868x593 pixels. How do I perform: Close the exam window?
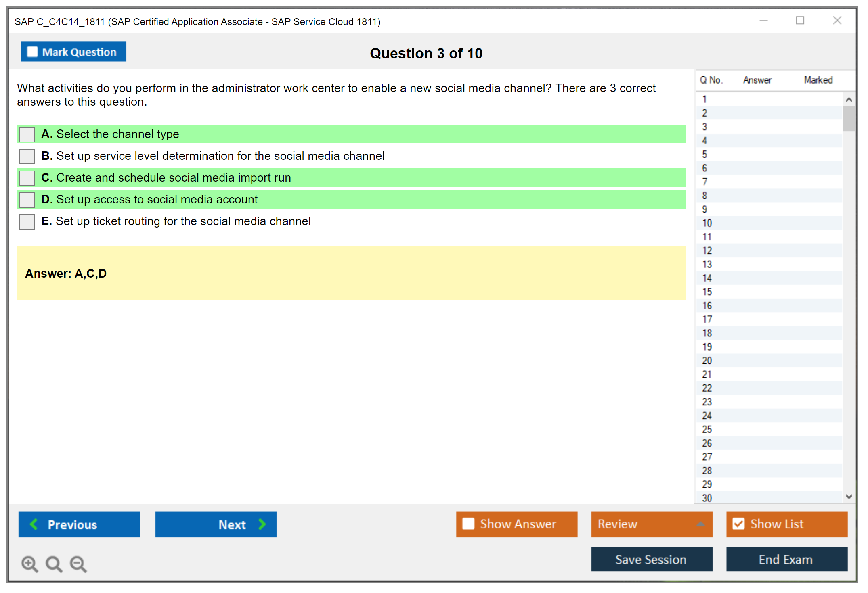(837, 21)
